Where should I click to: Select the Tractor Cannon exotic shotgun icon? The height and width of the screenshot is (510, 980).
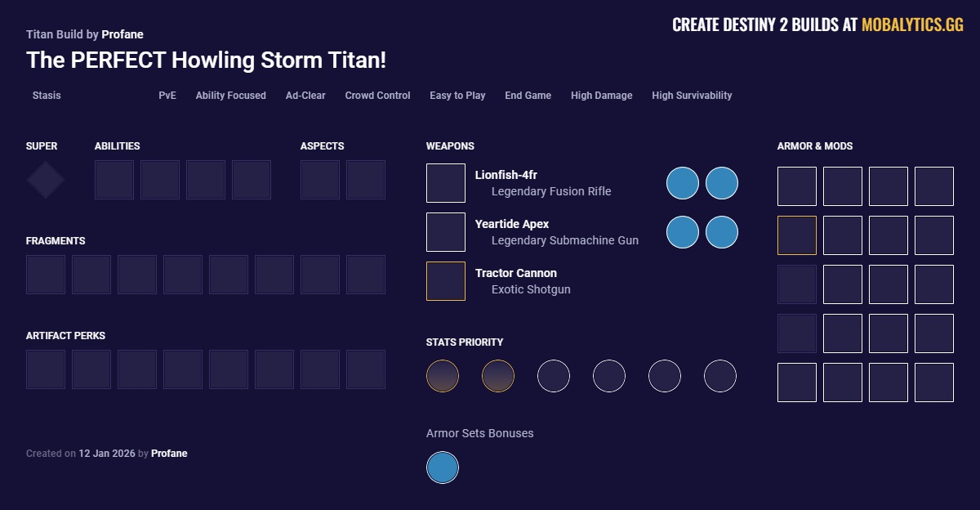445,280
